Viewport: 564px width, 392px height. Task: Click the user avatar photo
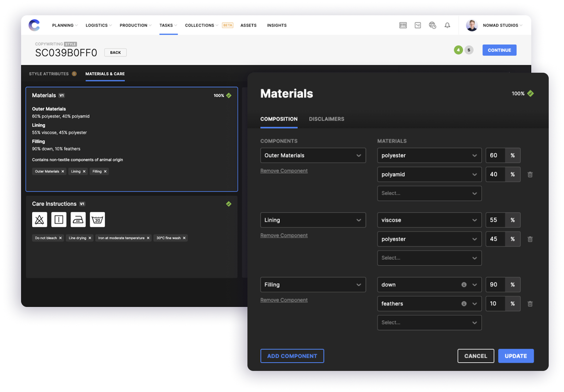click(472, 25)
